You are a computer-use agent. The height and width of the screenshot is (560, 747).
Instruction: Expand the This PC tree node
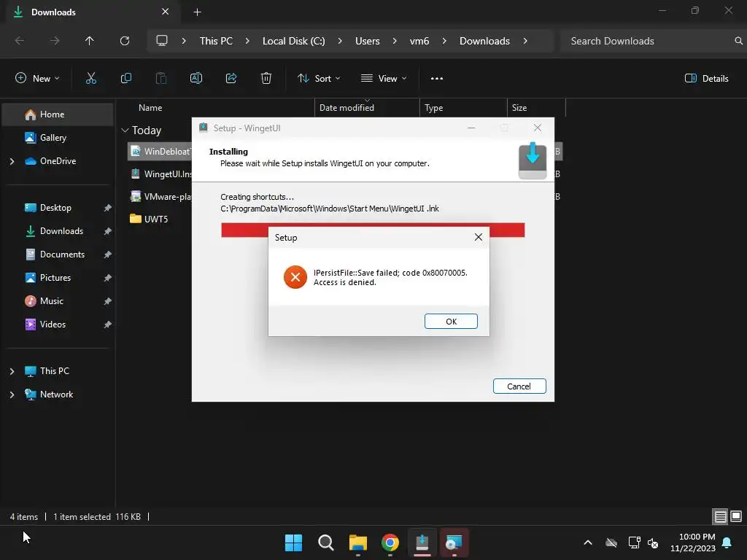click(x=12, y=371)
